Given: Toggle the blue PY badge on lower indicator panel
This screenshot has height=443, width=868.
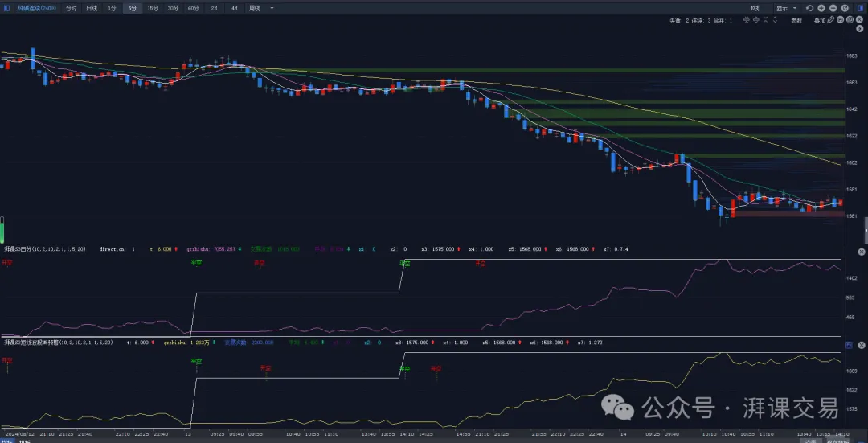Looking at the screenshot, I should pos(849,344).
